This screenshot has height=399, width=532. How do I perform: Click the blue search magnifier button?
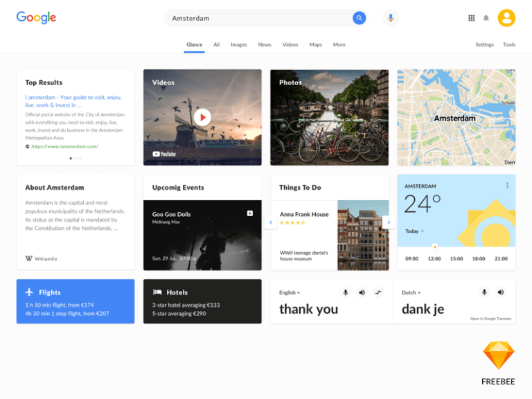tap(359, 18)
